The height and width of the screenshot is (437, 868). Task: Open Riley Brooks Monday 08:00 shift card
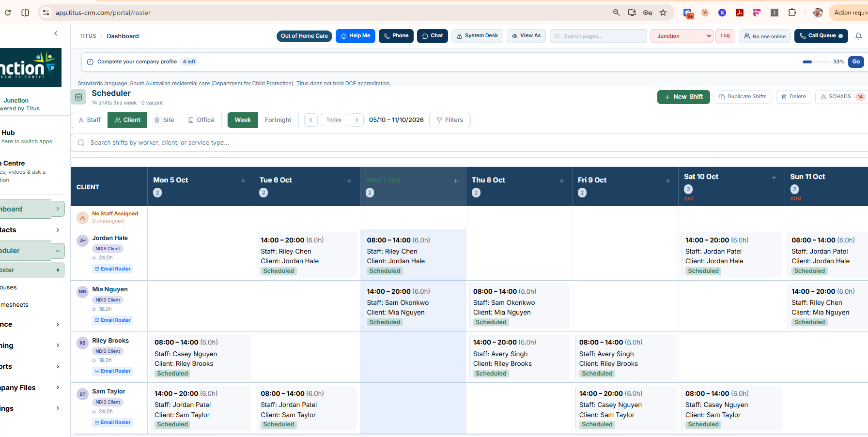[x=201, y=358]
